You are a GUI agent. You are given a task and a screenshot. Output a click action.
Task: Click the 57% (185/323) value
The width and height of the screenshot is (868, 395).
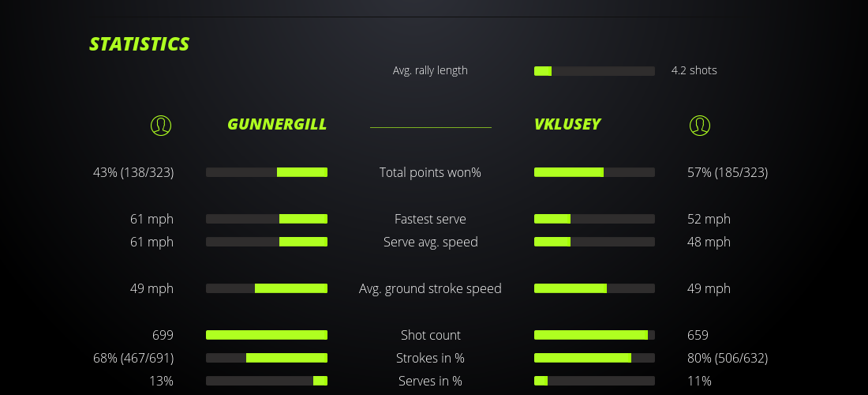(x=728, y=172)
